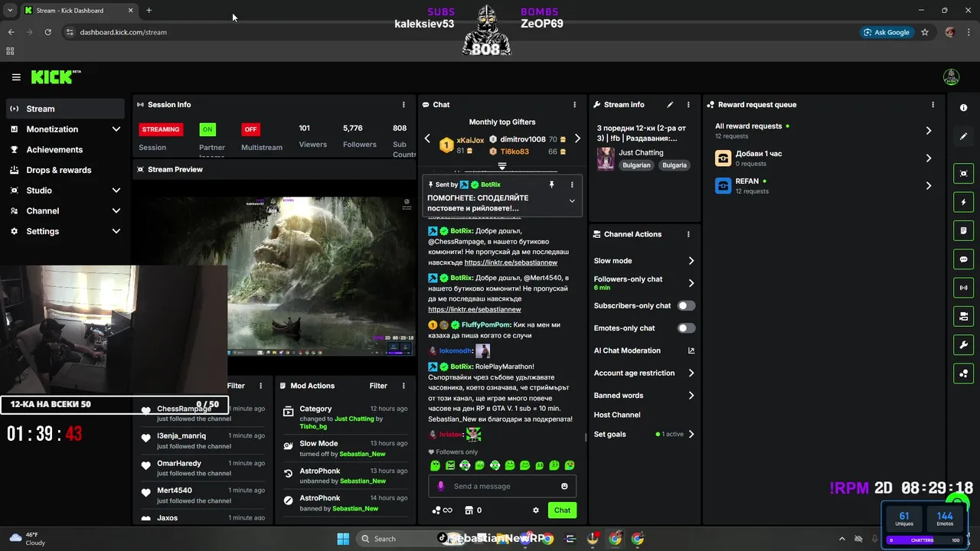Click the pencil edit-layout icon in right sidebar
This screenshot has height=551, width=980.
coord(963,136)
